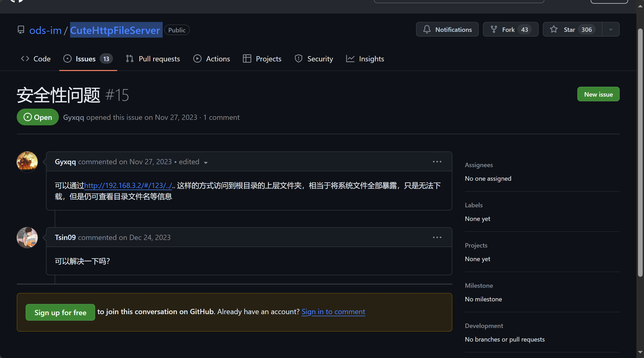Click the Notifications bell button
The height and width of the screenshot is (358, 644).
(x=447, y=30)
